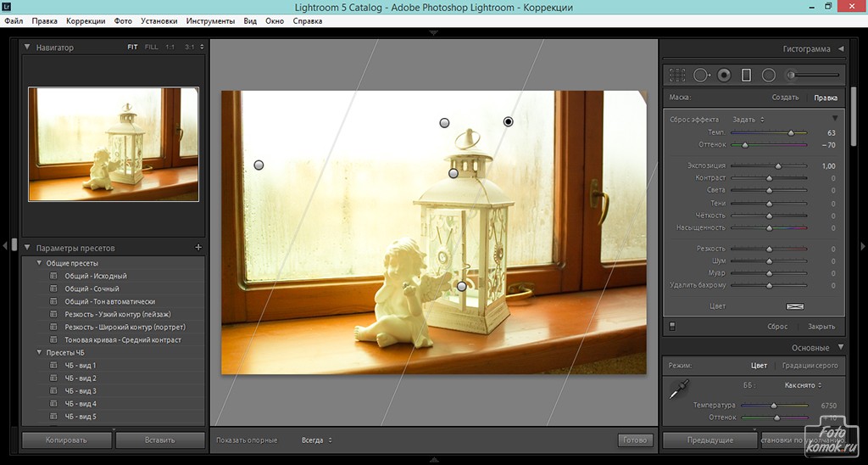Collapse effect sliders with triangle
The image size is (868, 465).
835,119
